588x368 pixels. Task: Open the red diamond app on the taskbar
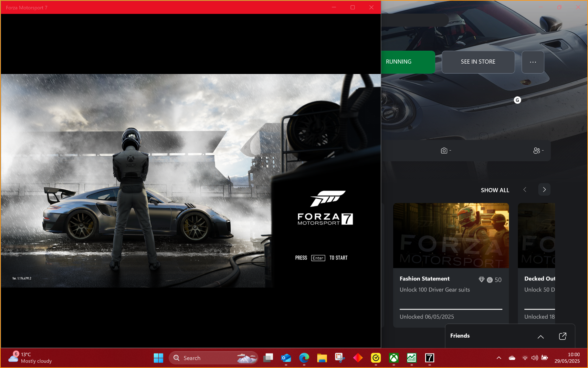pyautogui.click(x=358, y=358)
